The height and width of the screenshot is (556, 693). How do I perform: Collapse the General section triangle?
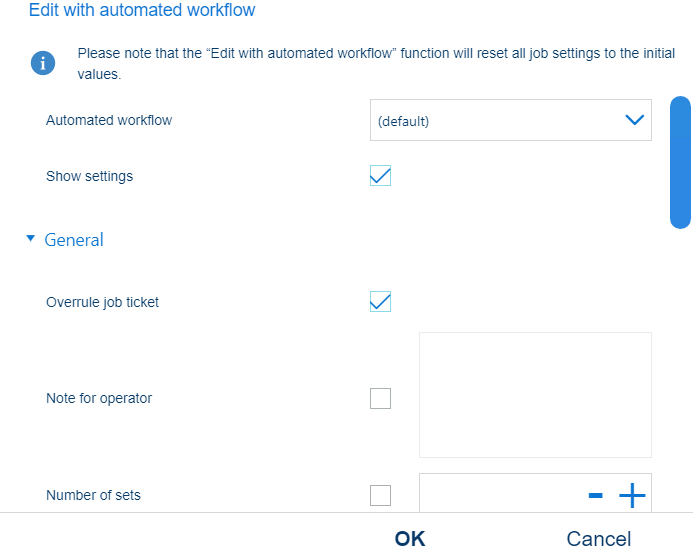(x=30, y=239)
